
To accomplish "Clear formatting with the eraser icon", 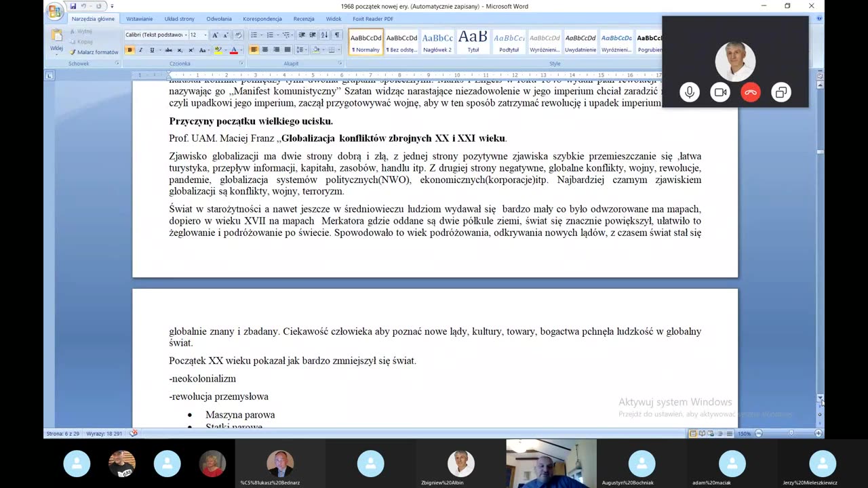I will pos(238,35).
